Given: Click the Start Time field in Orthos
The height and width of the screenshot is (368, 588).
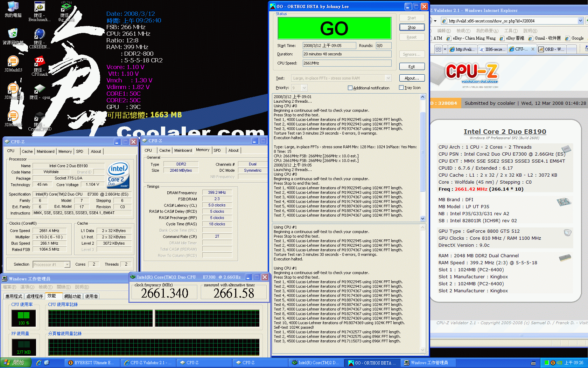Looking at the screenshot, I should pyautogui.click(x=329, y=46).
